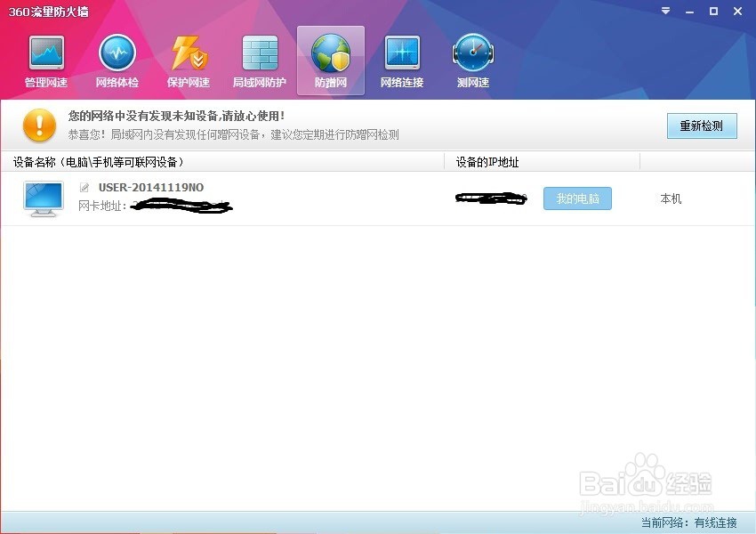The height and width of the screenshot is (534, 756).
Task: Click the 重新检测 rescan button
Action: click(x=702, y=125)
